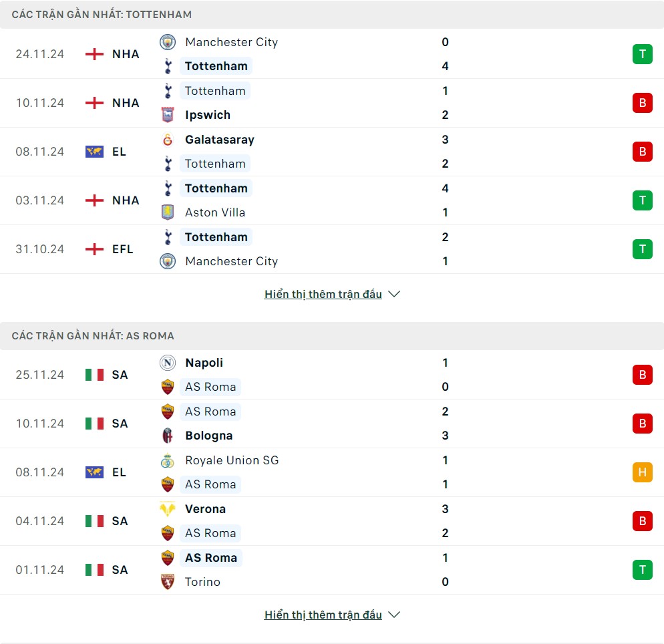The image size is (664, 644).
Task: Click the Royale Union SG crest
Action: [168, 460]
